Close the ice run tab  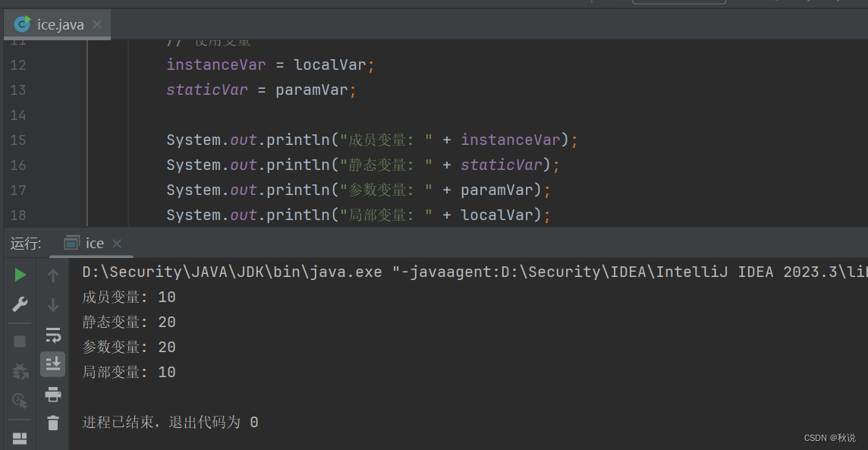click(117, 244)
